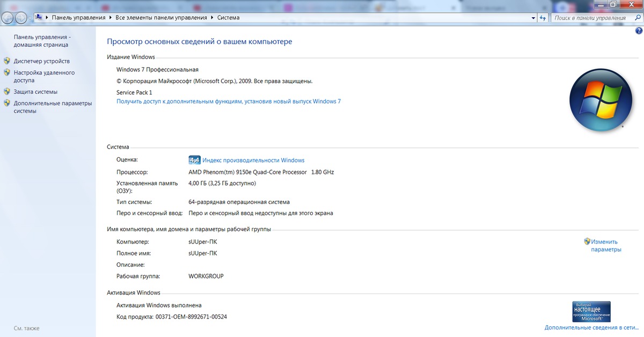Click the Windows 7 Профессиональная edition text
The image size is (644, 337).
tap(157, 69)
